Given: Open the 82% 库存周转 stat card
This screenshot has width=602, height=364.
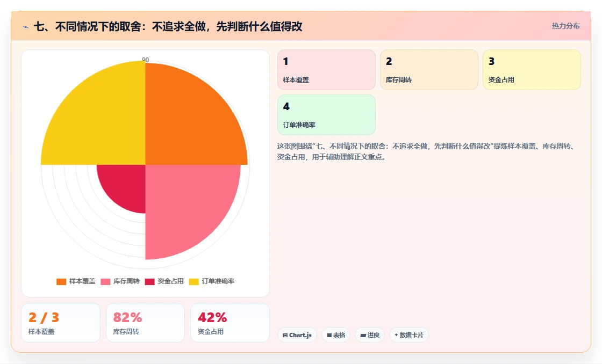Looking at the screenshot, I should click(145, 323).
